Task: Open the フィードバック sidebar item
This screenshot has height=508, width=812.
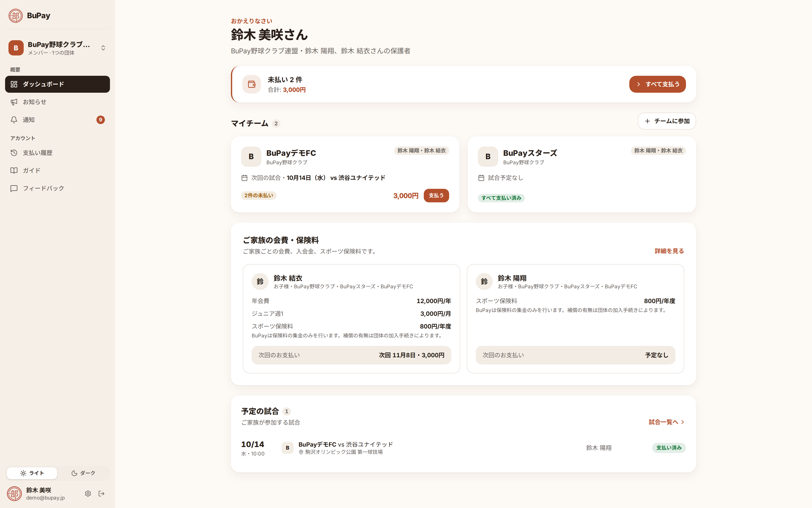Action: [57, 188]
